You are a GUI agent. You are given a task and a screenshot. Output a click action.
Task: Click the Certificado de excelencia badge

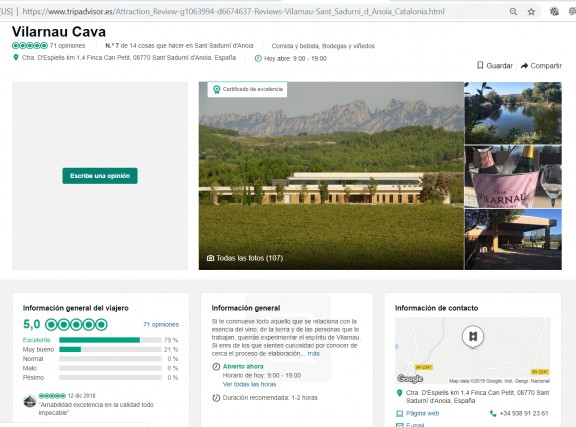pyautogui.click(x=247, y=89)
